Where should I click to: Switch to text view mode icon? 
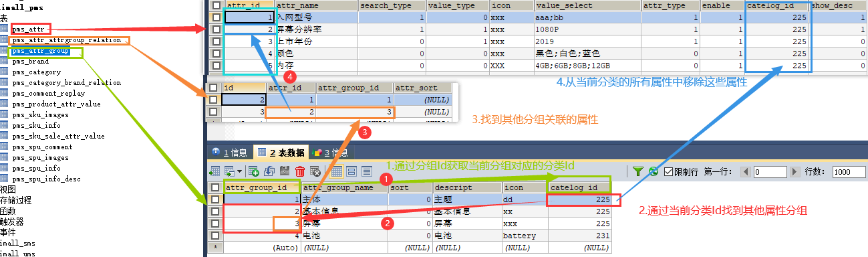tap(366, 171)
